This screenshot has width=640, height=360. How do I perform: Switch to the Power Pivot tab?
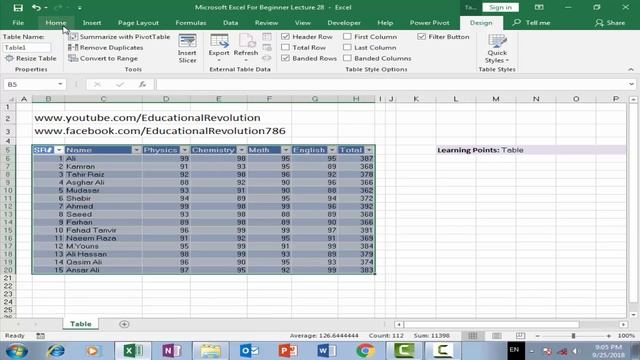point(429,23)
